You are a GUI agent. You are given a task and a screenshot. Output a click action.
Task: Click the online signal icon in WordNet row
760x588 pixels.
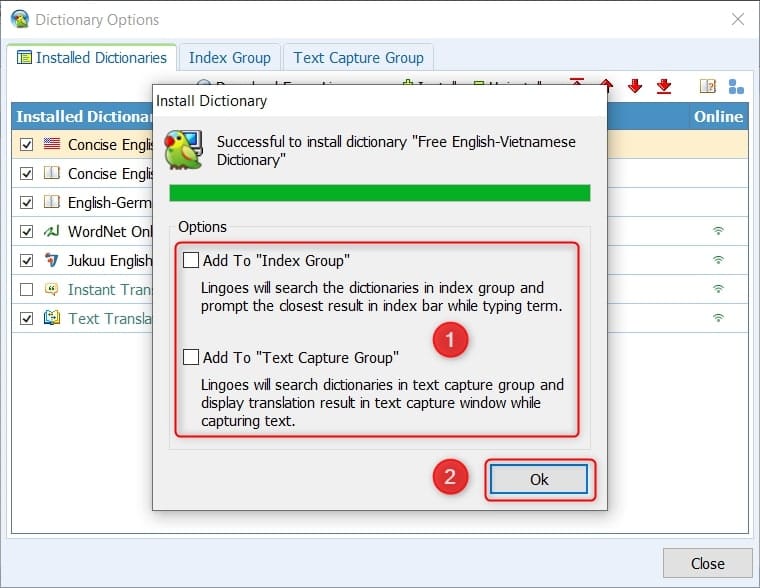click(x=718, y=230)
